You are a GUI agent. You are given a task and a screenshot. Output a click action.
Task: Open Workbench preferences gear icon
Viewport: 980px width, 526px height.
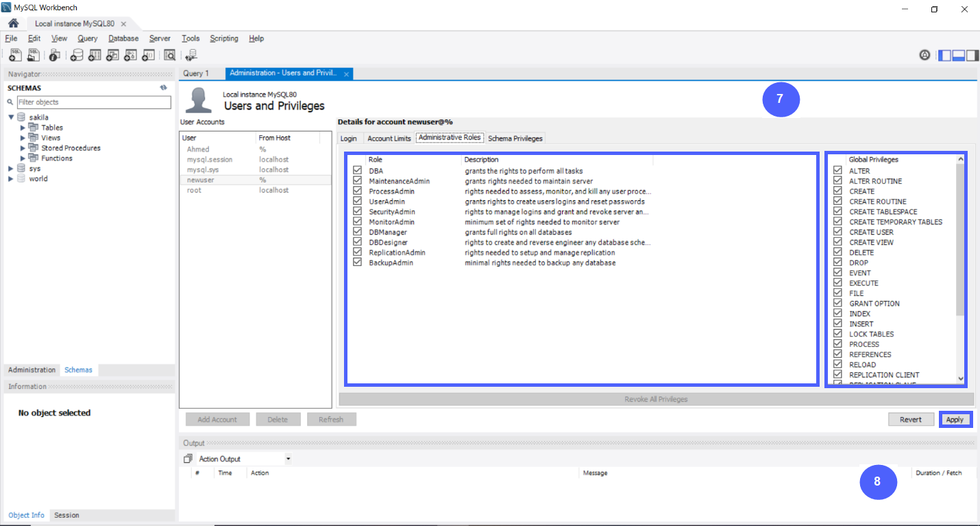tap(924, 55)
